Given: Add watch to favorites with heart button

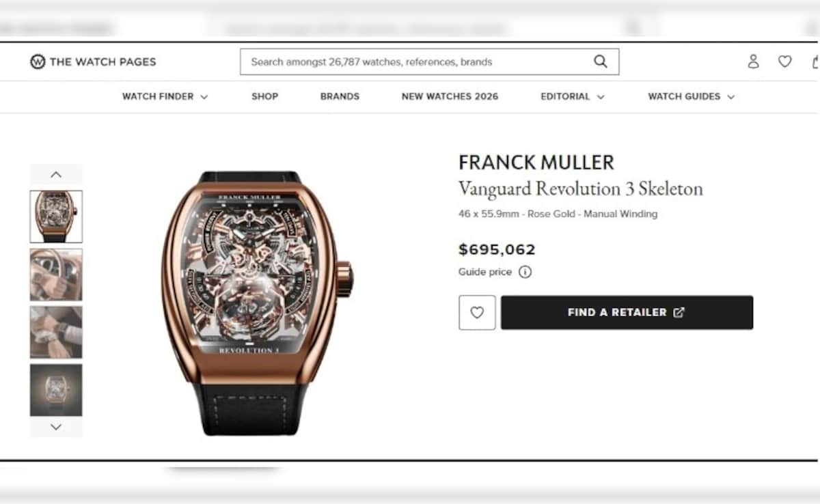Looking at the screenshot, I should [x=477, y=312].
